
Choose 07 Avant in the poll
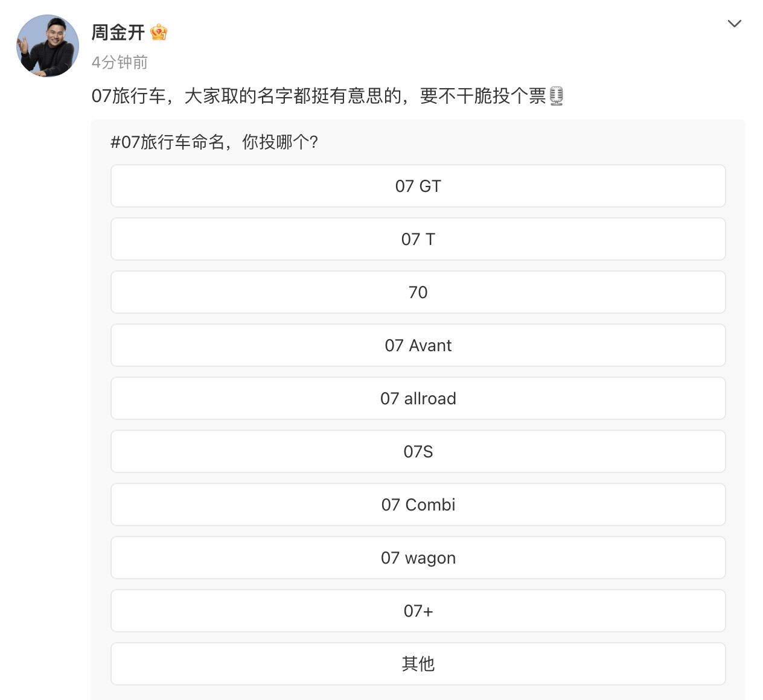coord(418,345)
